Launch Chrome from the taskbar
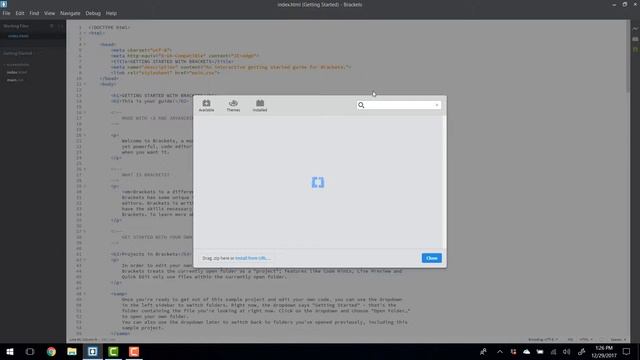The image size is (640, 360). point(51,351)
